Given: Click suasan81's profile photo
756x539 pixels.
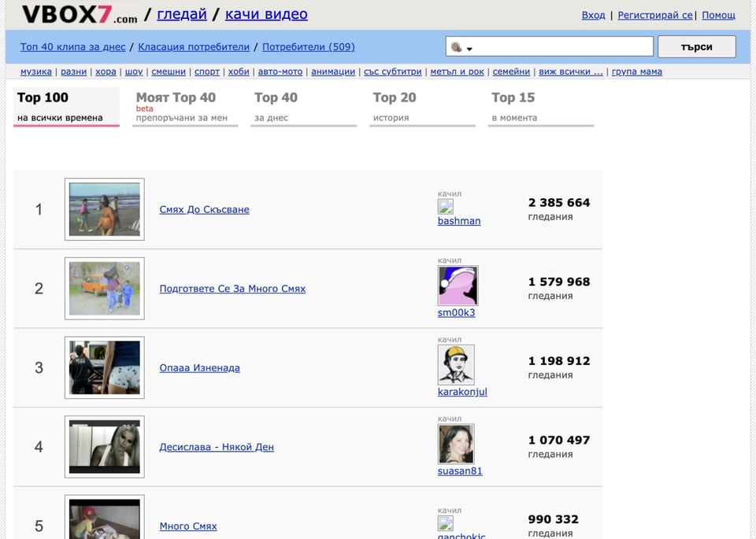Looking at the screenshot, I should pos(458,444).
